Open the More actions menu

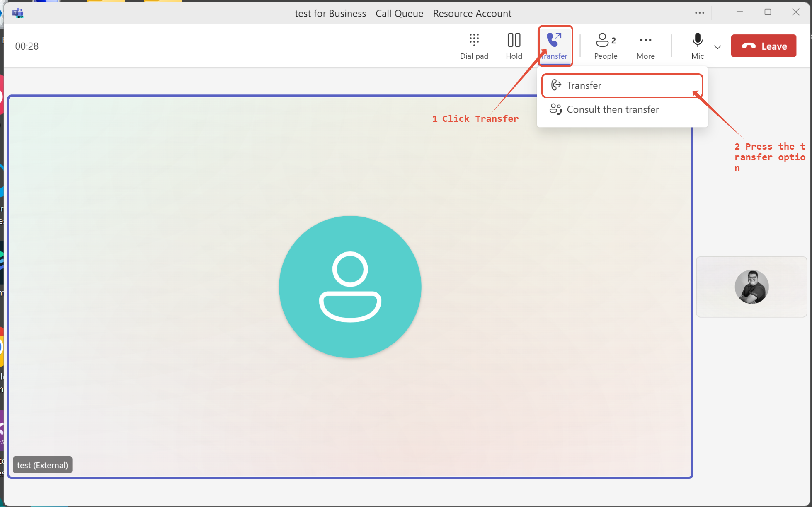(645, 46)
